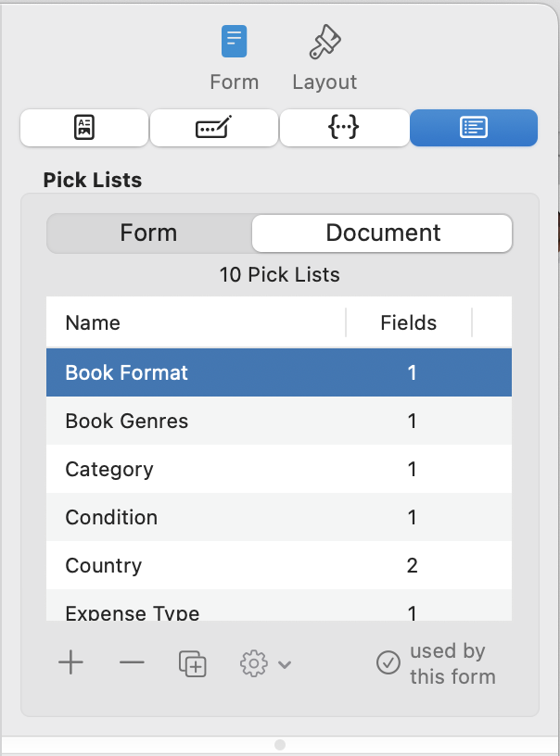The height and width of the screenshot is (756, 560).
Task: Select the Book Genres pick list
Action: point(126,421)
